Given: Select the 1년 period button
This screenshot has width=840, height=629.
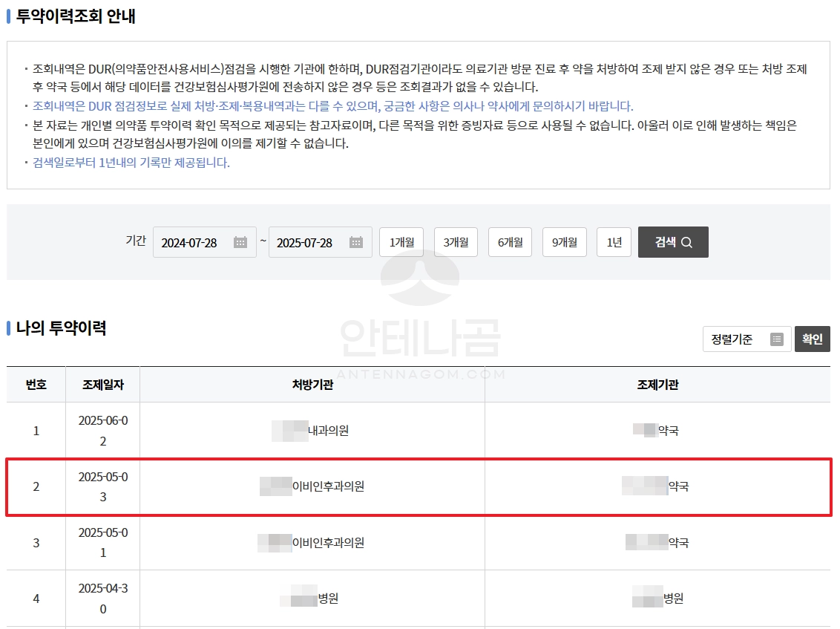Looking at the screenshot, I should [614, 242].
